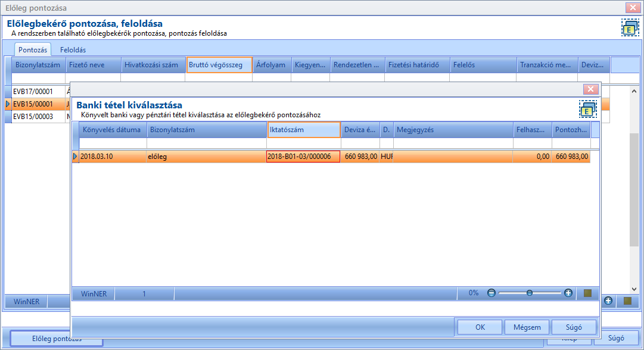Open help via Súgó in the dialog

point(574,327)
